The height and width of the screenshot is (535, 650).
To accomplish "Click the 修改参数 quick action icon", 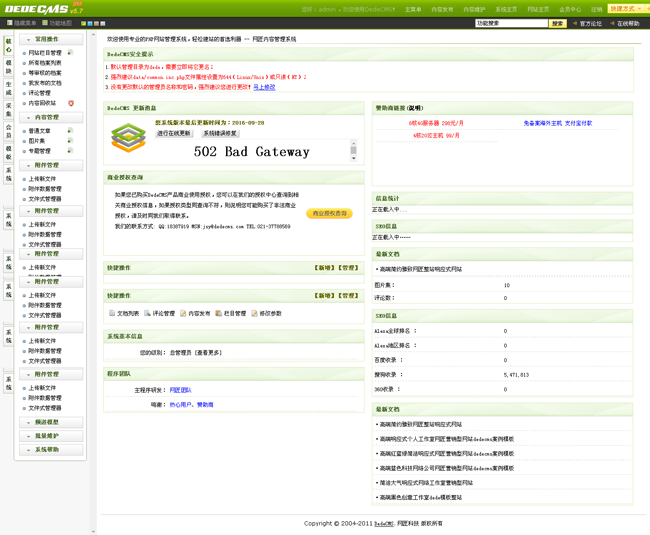I will [x=254, y=314].
